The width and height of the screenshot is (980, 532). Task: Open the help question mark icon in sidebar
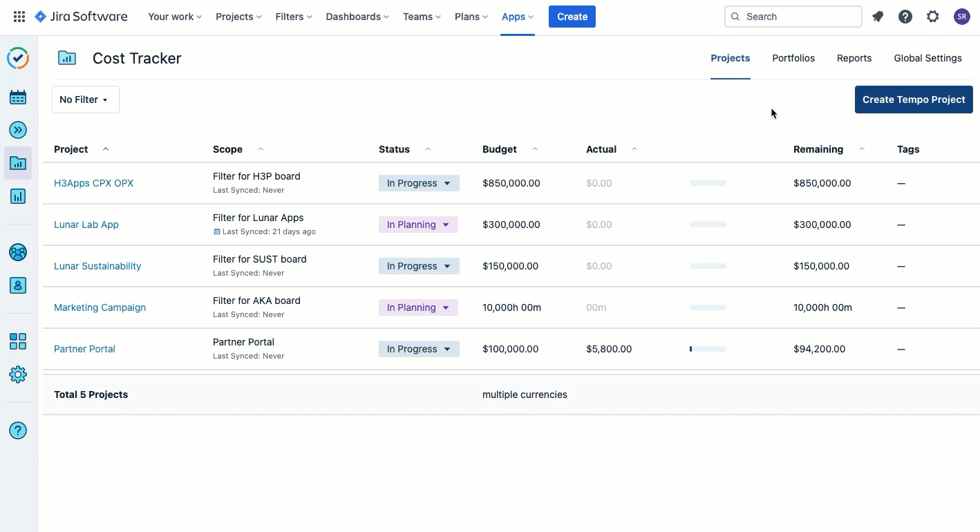(18, 430)
